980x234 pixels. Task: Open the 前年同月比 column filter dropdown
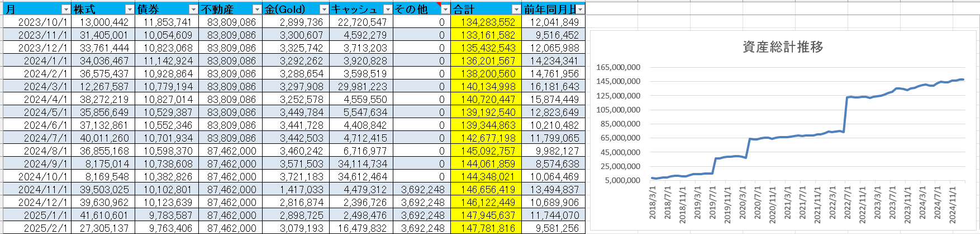[x=581, y=10]
